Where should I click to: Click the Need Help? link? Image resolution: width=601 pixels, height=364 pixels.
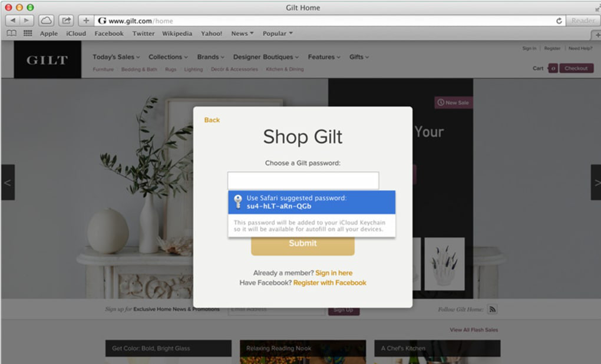click(580, 48)
